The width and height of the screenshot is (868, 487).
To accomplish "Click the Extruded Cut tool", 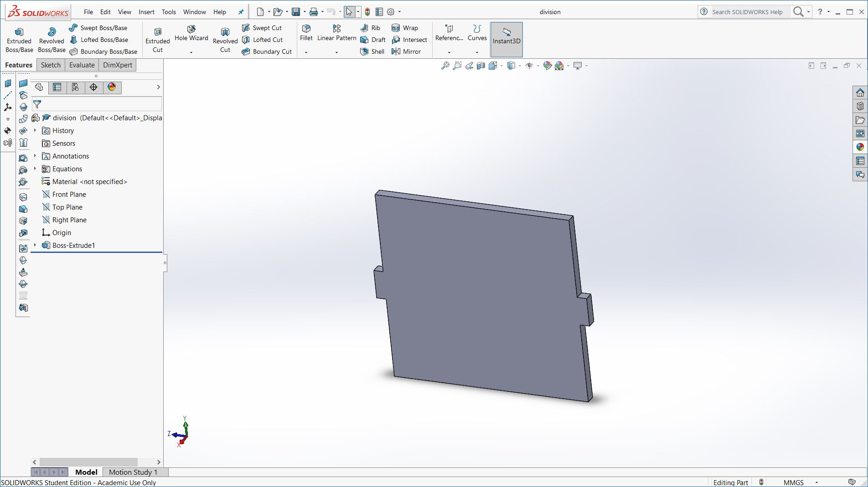I will pyautogui.click(x=158, y=40).
